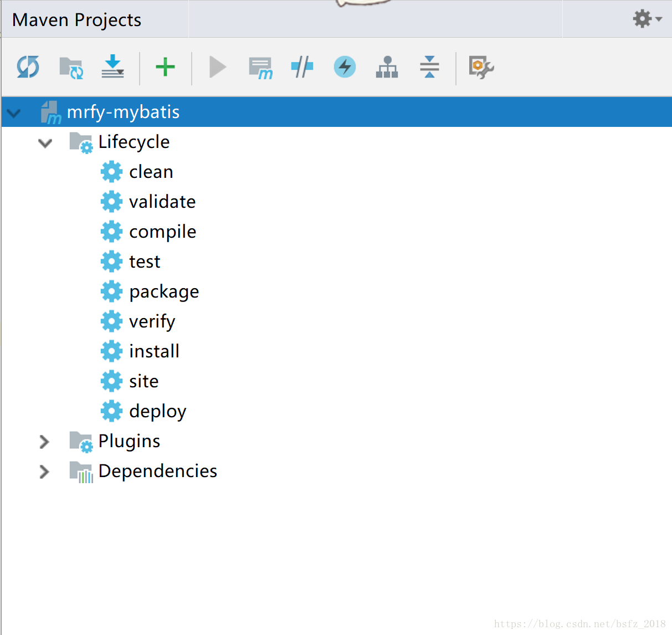Click the gear icon beside deploy
Viewport: 672px width, 635px height.
[x=111, y=411]
